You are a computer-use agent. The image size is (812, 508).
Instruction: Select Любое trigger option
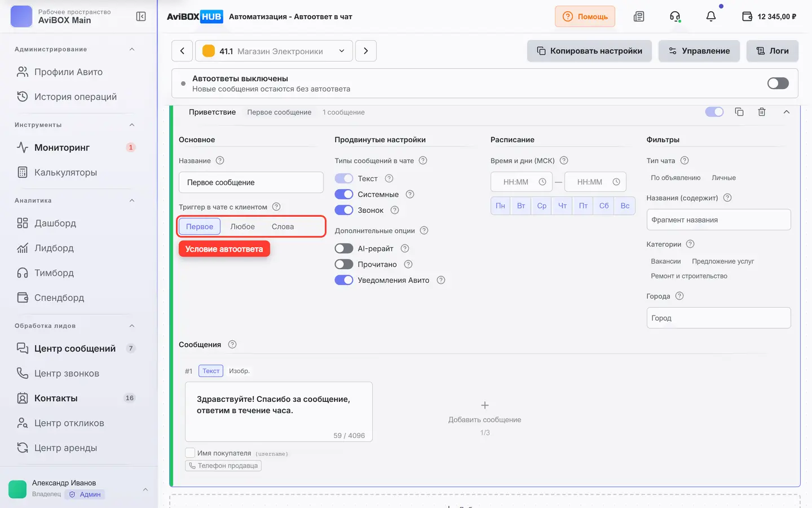(242, 226)
